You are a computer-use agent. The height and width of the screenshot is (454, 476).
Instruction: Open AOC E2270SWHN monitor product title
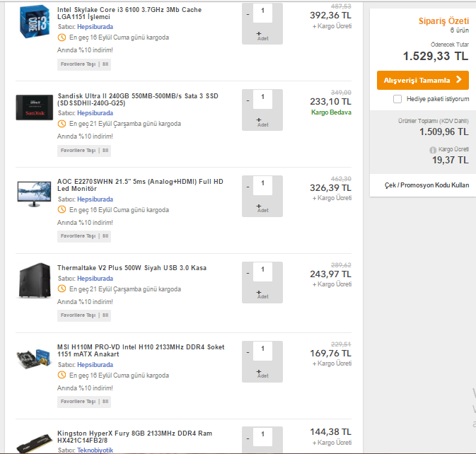(x=140, y=186)
